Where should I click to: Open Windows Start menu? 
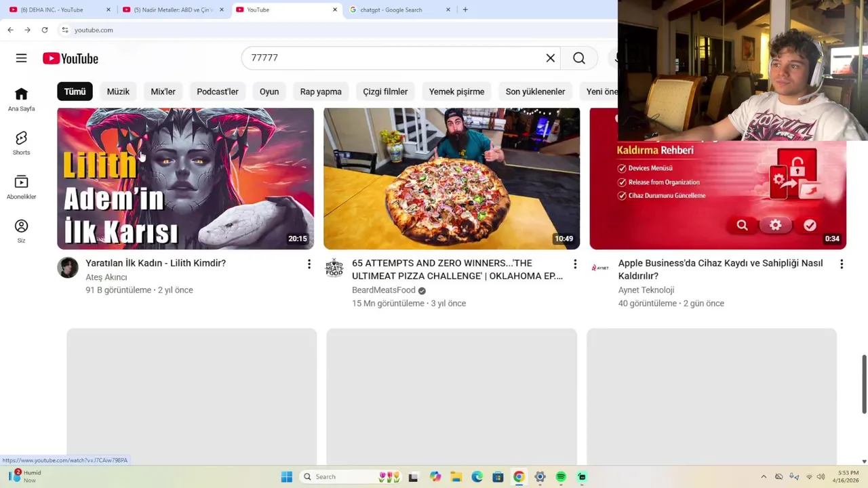(x=287, y=477)
